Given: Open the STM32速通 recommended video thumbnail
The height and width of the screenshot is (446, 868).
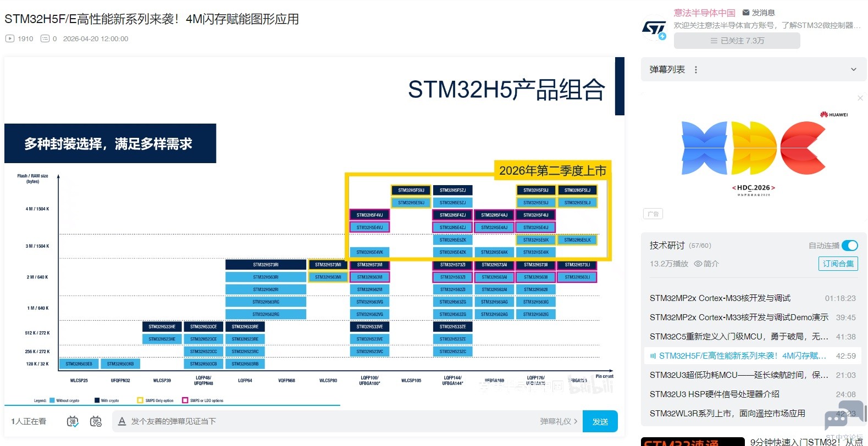Looking at the screenshot, I should tap(693, 442).
